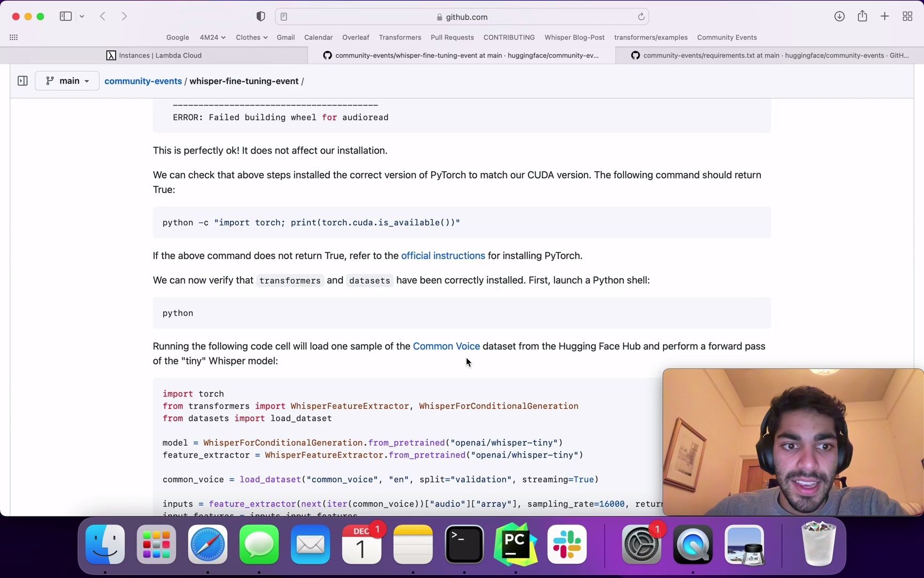Focus the github.com address bar
The height and width of the screenshot is (578, 924).
click(x=462, y=17)
